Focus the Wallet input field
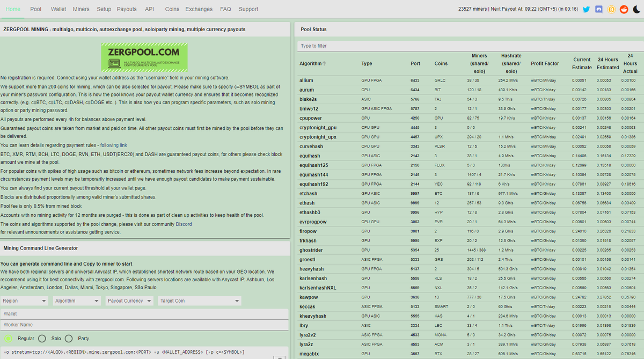Screen dimensions: 644x359 (144, 313)
